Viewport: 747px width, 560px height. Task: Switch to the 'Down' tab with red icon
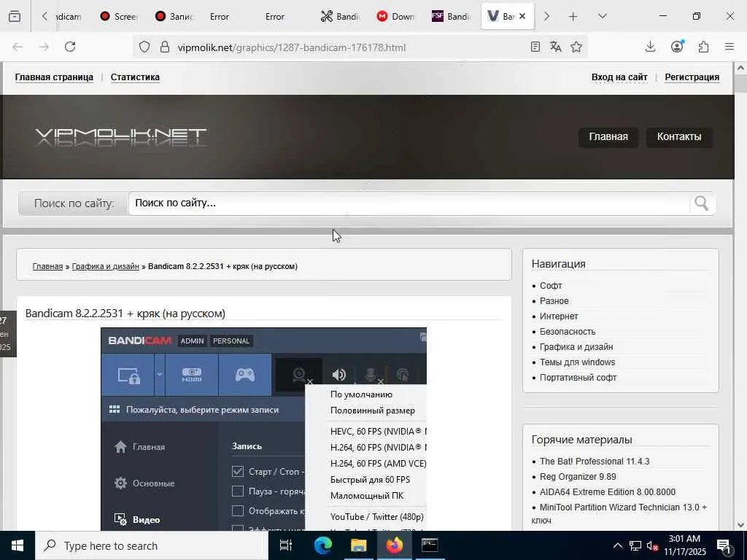(x=395, y=16)
